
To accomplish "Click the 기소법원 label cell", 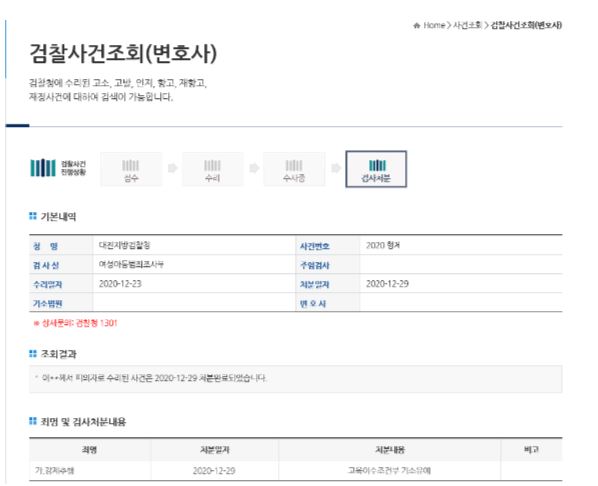I will pos(61,303).
